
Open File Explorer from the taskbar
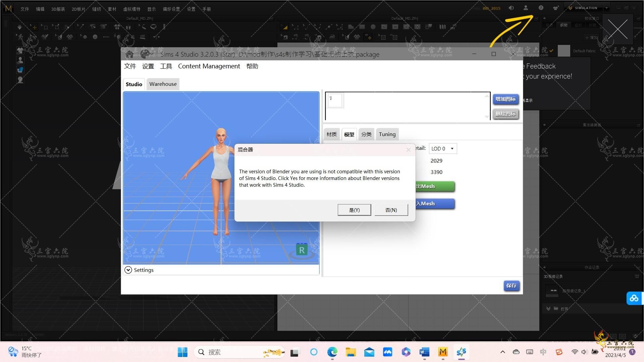(351, 352)
